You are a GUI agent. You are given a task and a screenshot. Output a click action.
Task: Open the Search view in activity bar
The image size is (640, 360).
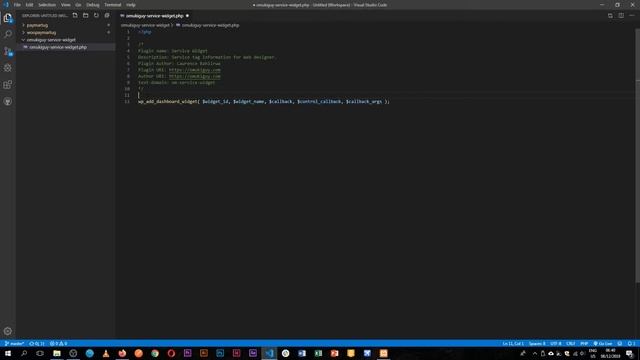coord(8,34)
